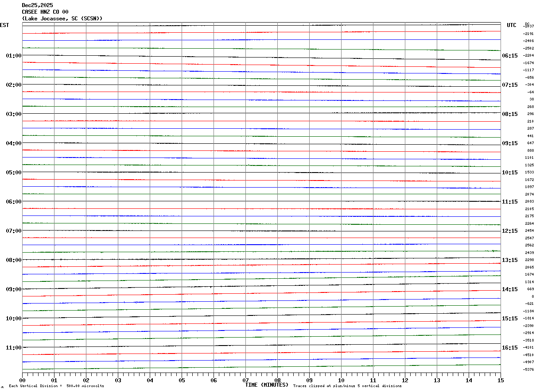Select DC offset value -1814
536x392 pixels.
(528, 318)
